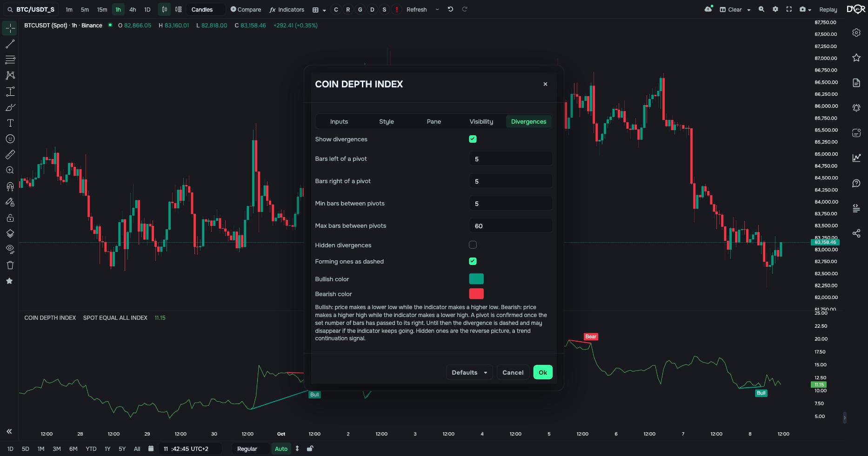Select the text annotation tool
The image size is (868, 456).
[x=10, y=123]
